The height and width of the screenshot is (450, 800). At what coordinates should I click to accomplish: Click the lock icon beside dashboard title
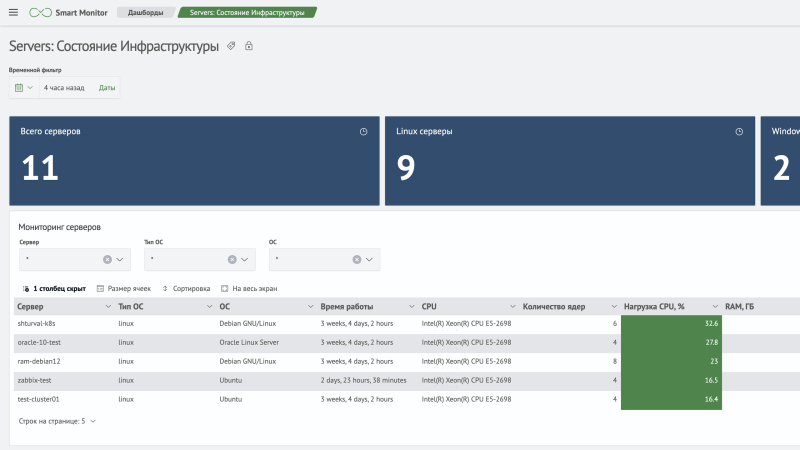pos(248,46)
